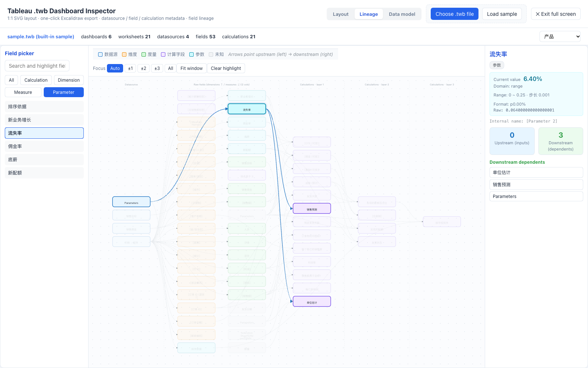Click the 单位估计 node in the graph
This screenshot has height=368, width=588.
(312, 302)
